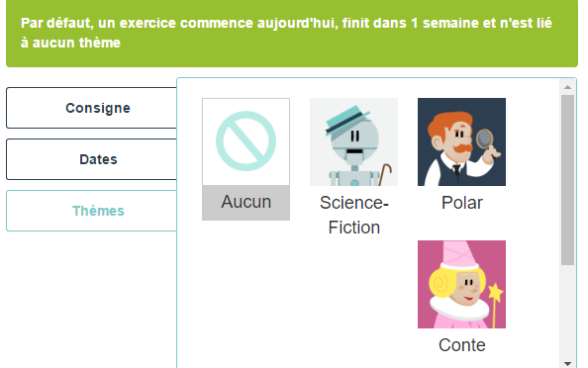Click the themes panel scrollbar thumb
Image resolution: width=588 pixels, height=368 pixels.
tap(568, 180)
